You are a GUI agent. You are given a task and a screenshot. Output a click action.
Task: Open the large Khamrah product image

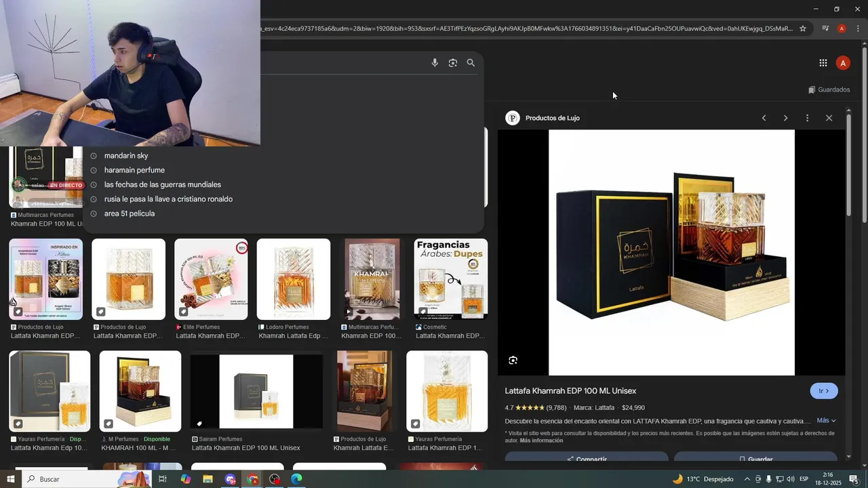(671, 252)
